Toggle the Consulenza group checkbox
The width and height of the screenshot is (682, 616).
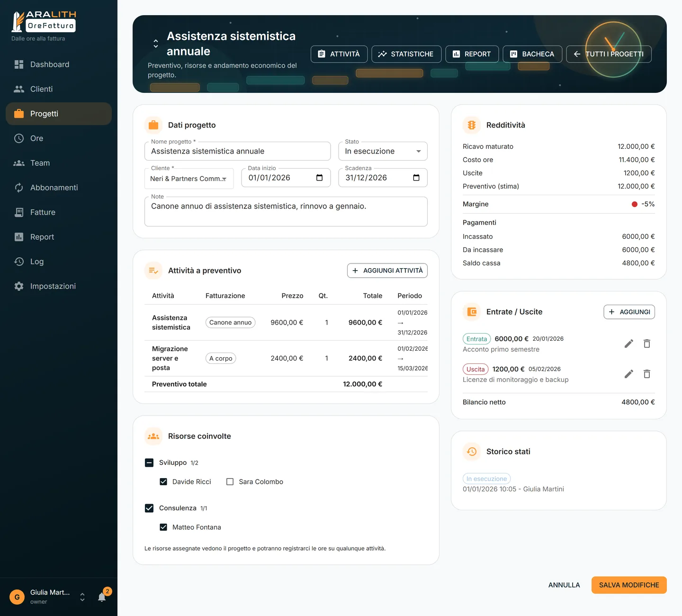[x=149, y=508]
